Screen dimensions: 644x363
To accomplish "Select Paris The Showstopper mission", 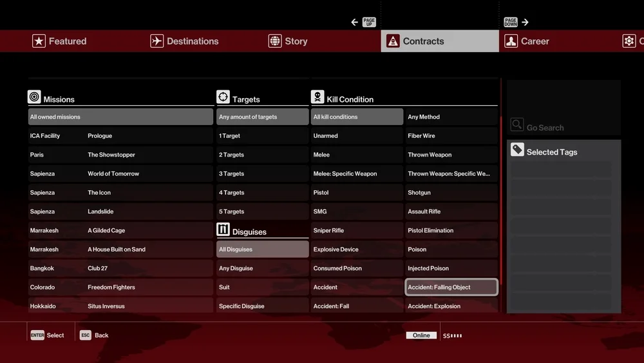I will coord(121,155).
